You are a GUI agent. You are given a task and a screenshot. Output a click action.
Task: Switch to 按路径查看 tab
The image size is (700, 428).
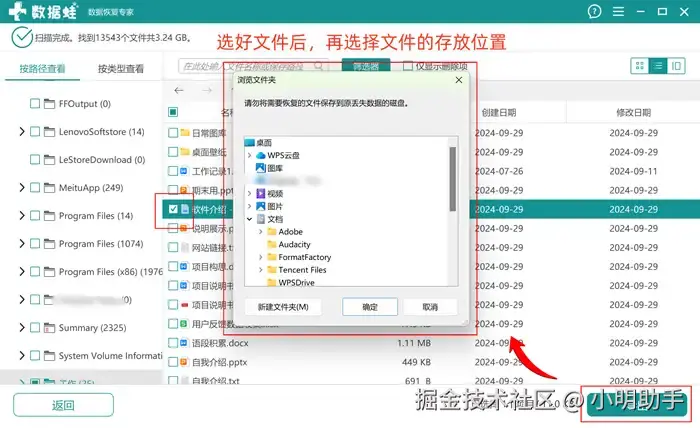pos(42,69)
